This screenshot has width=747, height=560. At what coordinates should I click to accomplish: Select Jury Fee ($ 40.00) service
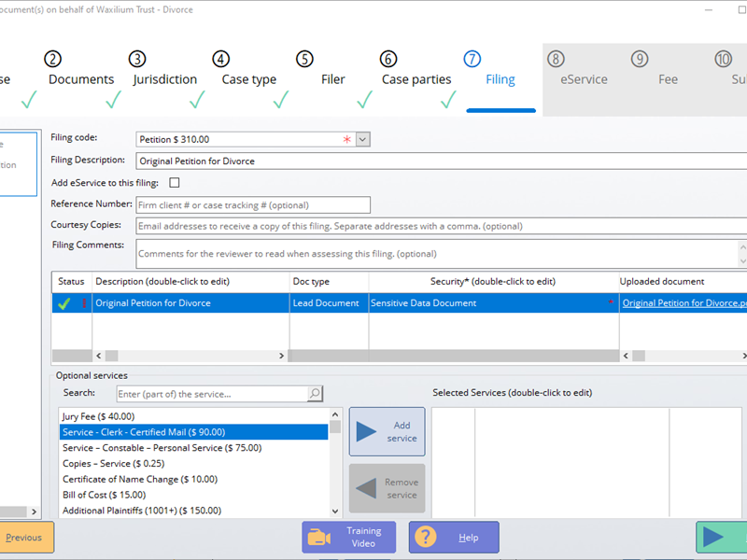[98, 416]
